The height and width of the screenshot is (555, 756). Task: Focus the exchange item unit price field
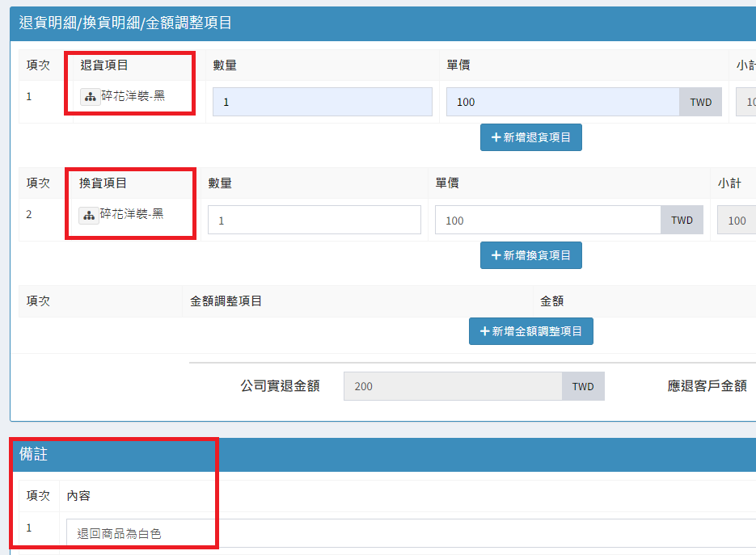(x=547, y=220)
